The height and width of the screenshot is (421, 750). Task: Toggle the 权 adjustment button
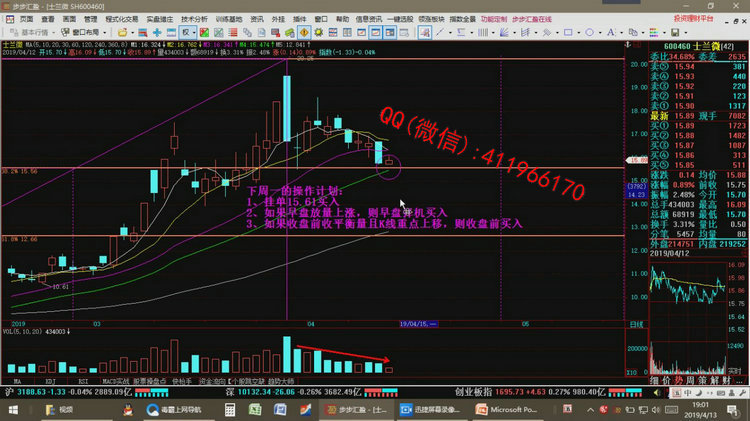coord(185,31)
